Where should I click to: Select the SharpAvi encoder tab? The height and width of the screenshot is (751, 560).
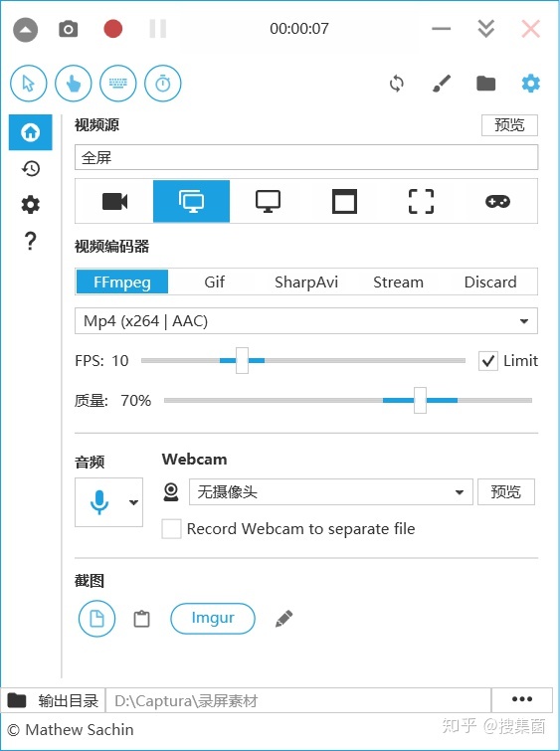(x=306, y=282)
